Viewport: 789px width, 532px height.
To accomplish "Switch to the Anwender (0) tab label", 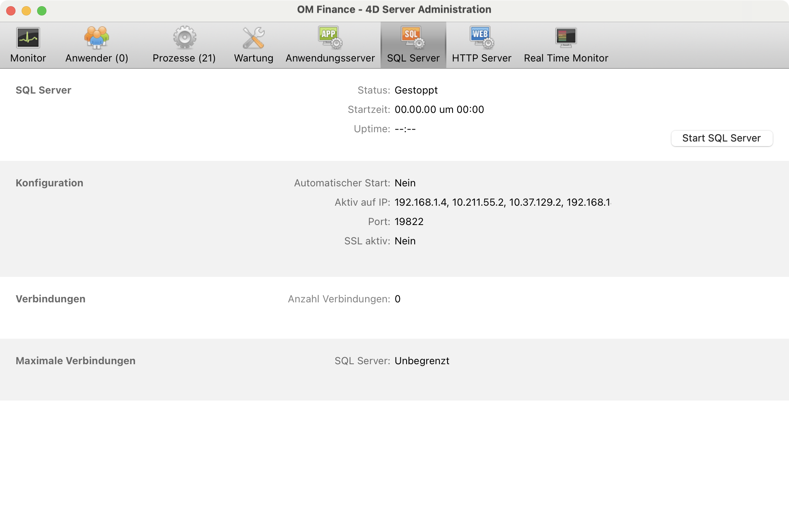I will pyautogui.click(x=97, y=58).
